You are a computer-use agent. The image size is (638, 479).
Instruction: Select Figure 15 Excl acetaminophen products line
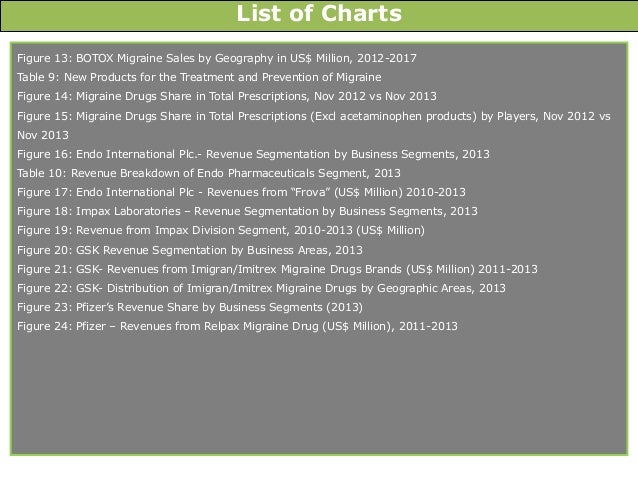[314, 116]
